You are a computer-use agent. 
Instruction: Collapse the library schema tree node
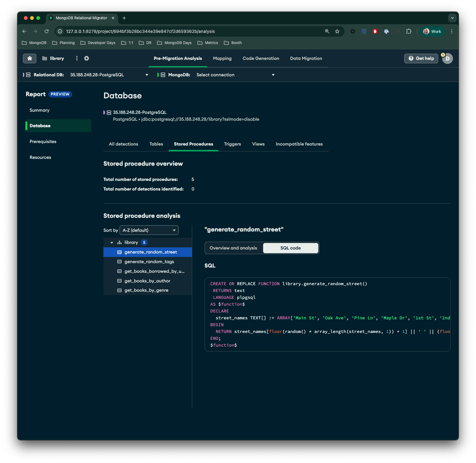[112, 243]
